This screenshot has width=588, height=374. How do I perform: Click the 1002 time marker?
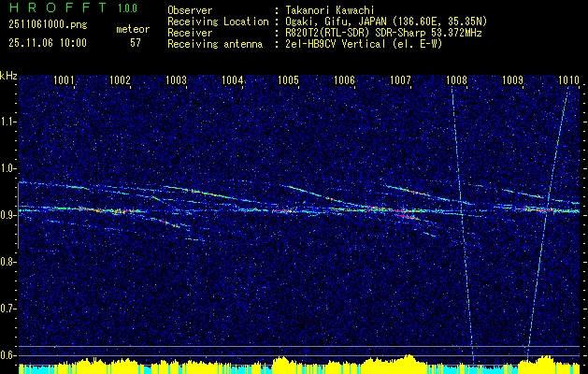tap(120, 79)
